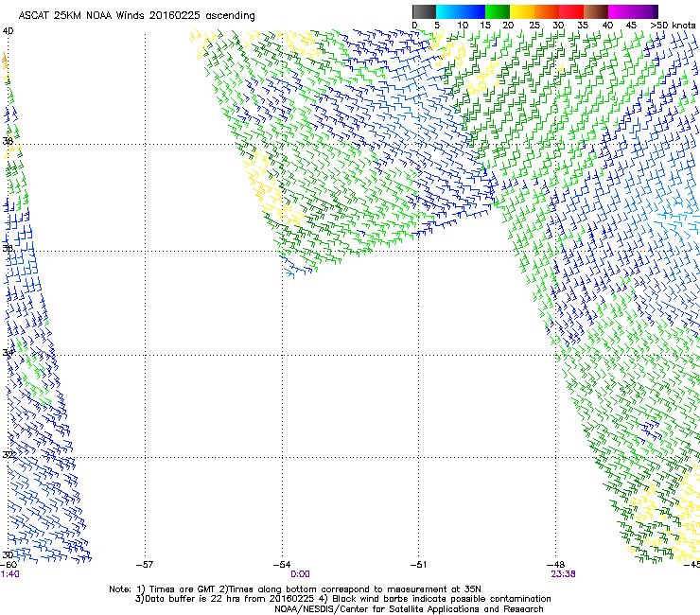Screen dimensions: 700x615
Task: Click the gray 0-5 knots color swatch
Action: point(424,11)
